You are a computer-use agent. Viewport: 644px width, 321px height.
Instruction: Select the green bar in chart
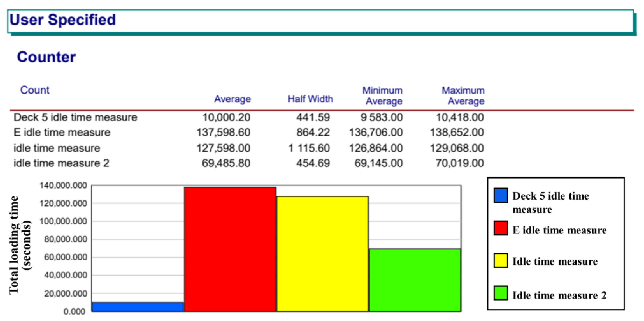(415, 280)
